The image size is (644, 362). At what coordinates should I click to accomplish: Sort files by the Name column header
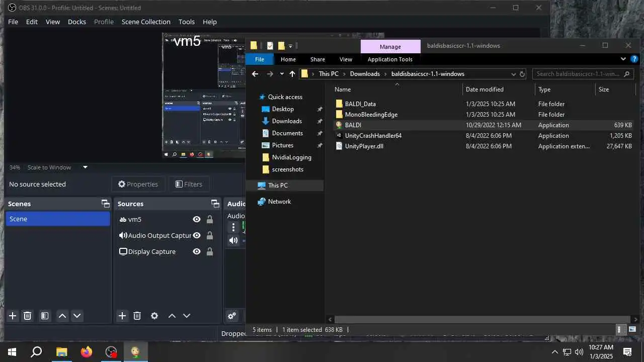point(343,89)
